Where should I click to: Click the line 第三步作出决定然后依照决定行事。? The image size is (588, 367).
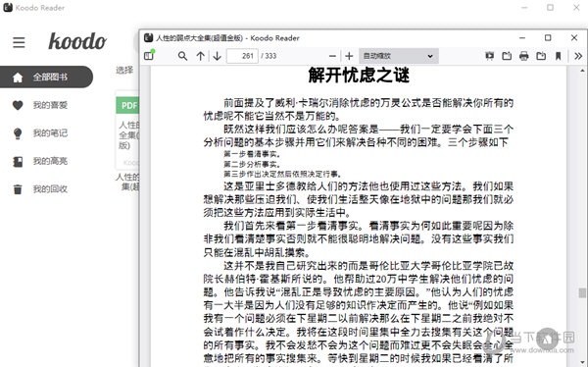[x=283, y=174]
